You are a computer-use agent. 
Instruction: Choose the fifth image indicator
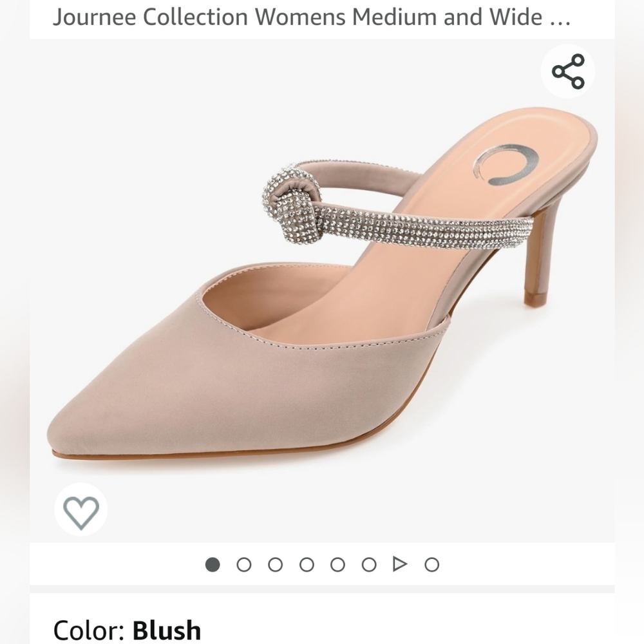(x=337, y=562)
